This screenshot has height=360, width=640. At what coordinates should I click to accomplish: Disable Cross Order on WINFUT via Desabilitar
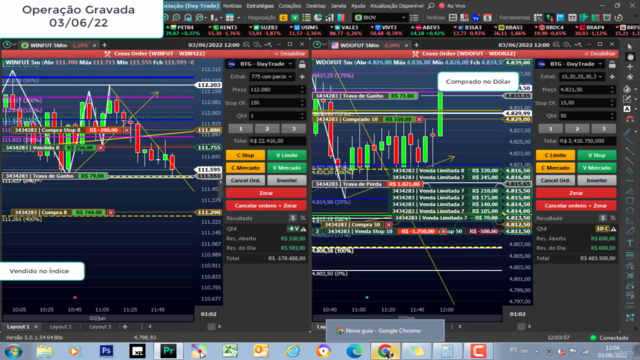[x=290, y=53]
